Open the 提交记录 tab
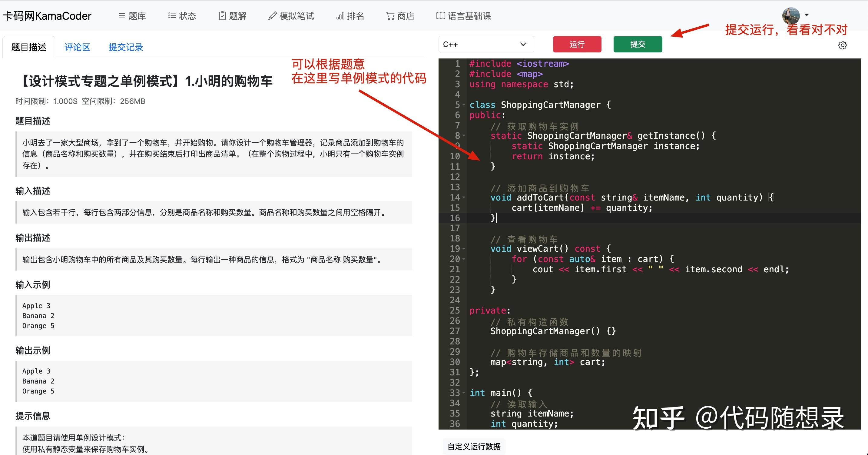This screenshot has height=455, width=868. pyautogui.click(x=126, y=47)
